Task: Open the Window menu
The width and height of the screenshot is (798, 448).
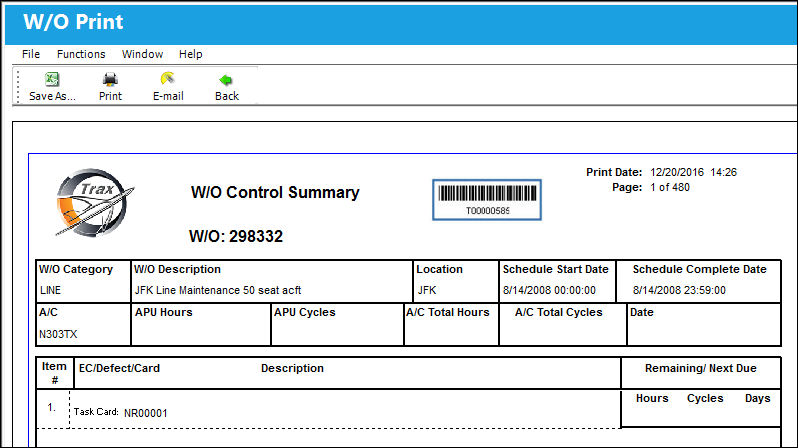Action: pos(142,54)
